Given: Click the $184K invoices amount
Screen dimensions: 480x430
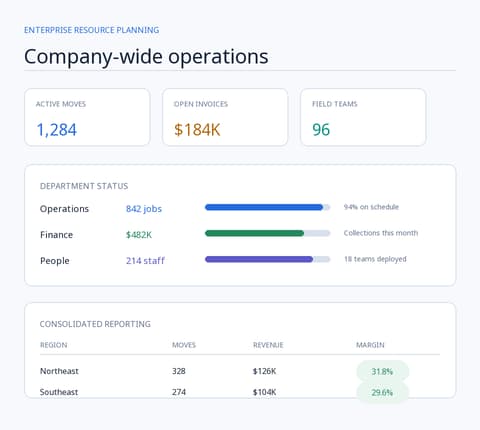Looking at the screenshot, I should pyautogui.click(x=197, y=130).
